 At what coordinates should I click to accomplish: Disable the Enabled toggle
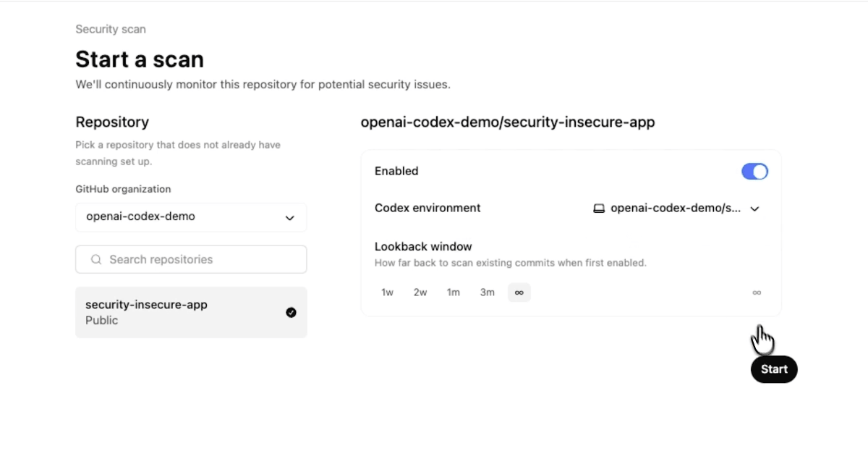pyautogui.click(x=754, y=171)
